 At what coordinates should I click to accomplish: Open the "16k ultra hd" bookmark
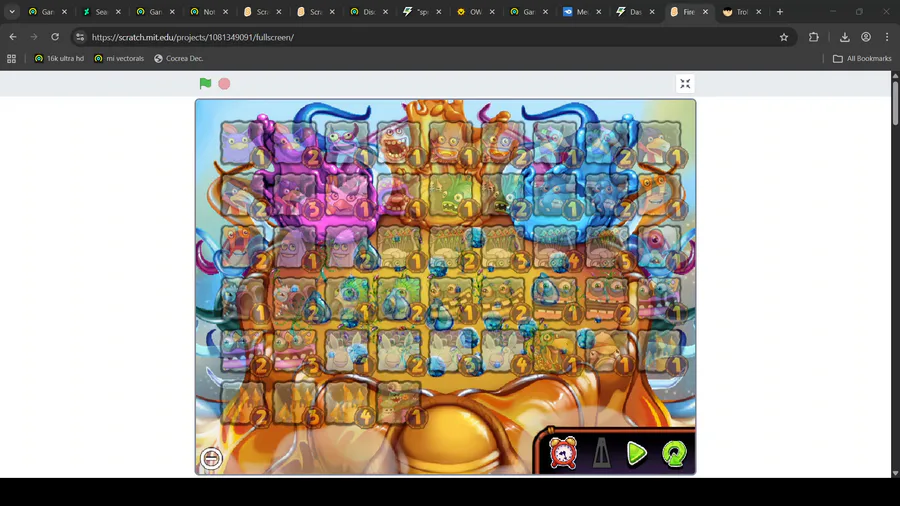pyautogui.click(x=59, y=59)
